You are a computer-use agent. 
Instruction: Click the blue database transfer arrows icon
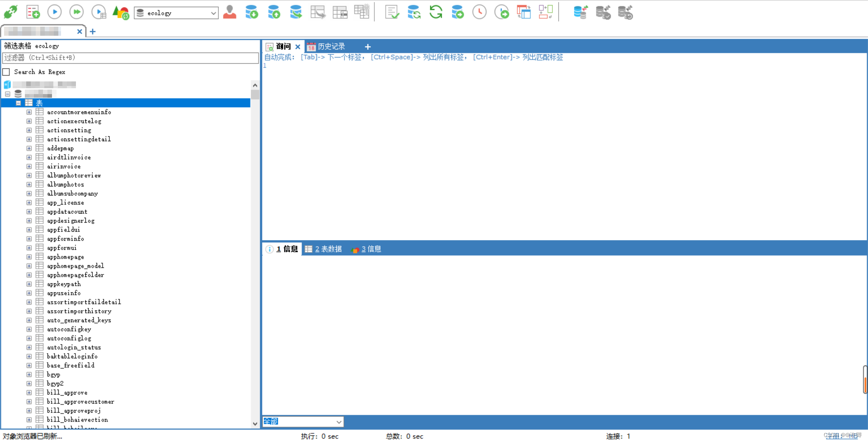(580, 12)
